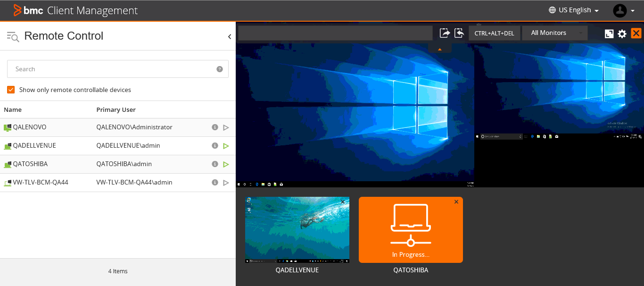Click the search help question mark toggle
The width and height of the screenshot is (644, 286).
[x=219, y=68]
